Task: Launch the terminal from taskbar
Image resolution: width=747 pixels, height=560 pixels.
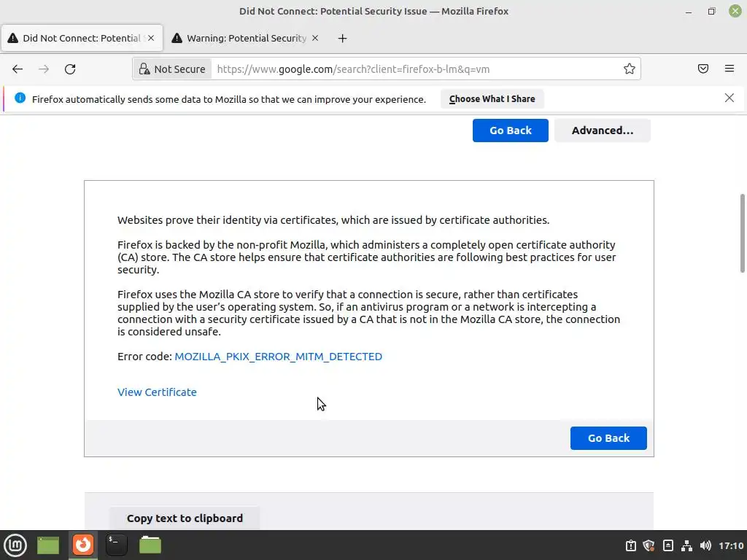Action: tap(116, 545)
